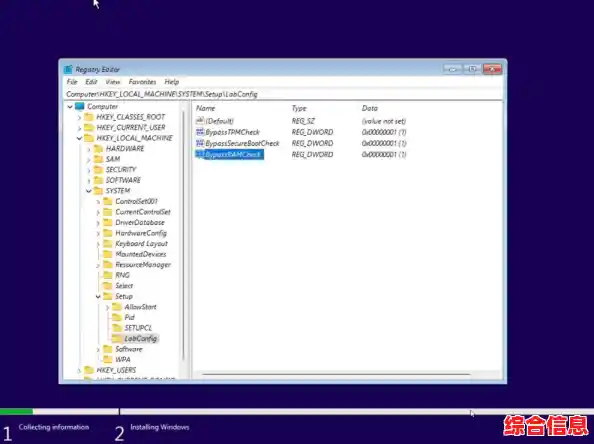This screenshot has width=594, height=444.
Task: Expand the AllowStart key node
Action: (x=107, y=307)
